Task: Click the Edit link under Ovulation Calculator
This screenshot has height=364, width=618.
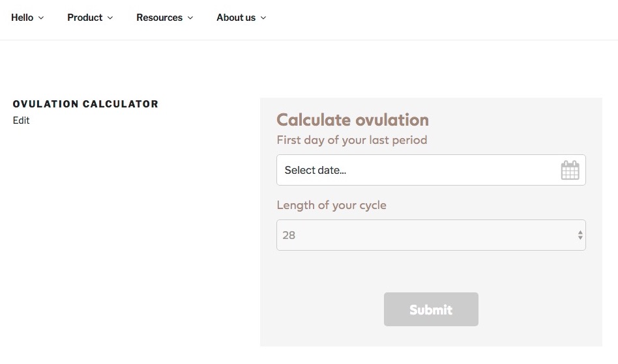Action: tap(21, 120)
